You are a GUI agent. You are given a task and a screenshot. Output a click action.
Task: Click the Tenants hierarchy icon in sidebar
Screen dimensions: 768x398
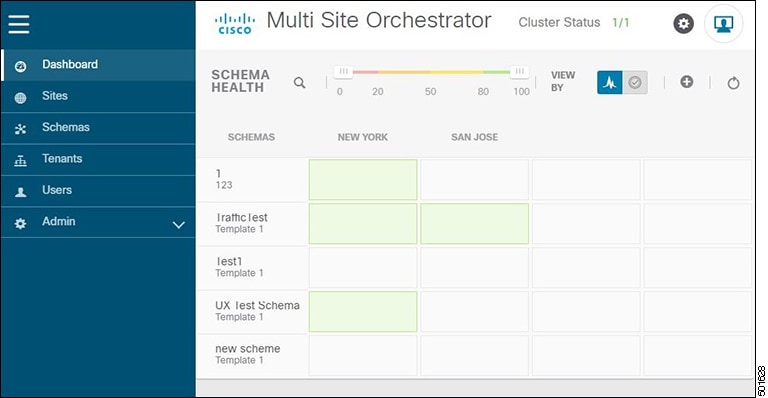tap(20, 161)
